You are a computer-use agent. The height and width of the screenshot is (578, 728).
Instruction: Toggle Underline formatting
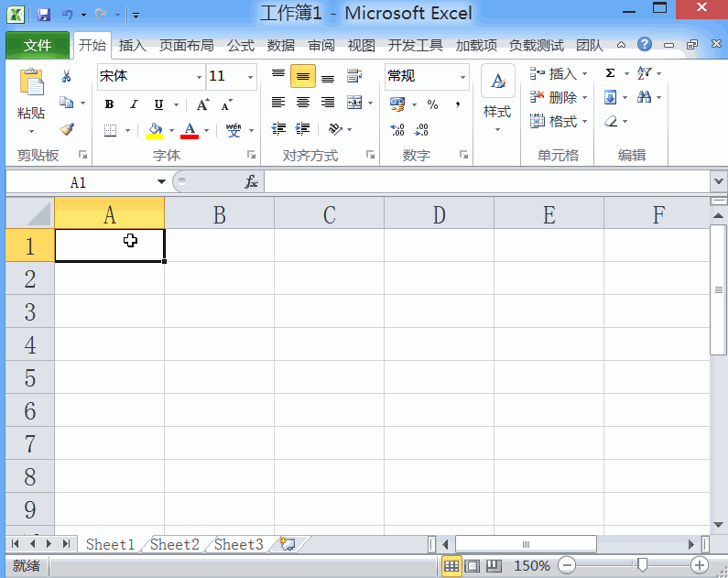coord(158,104)
